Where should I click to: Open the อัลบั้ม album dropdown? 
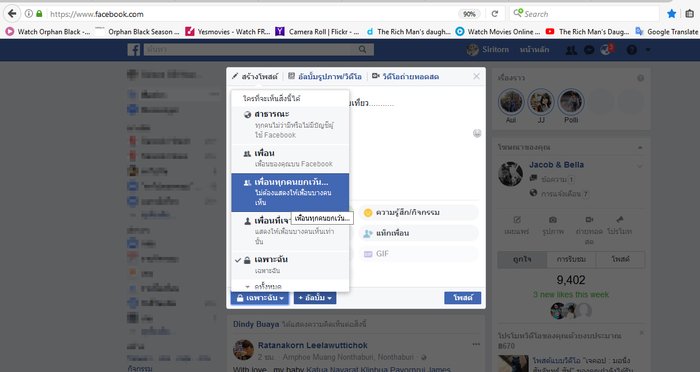(315, 298)
